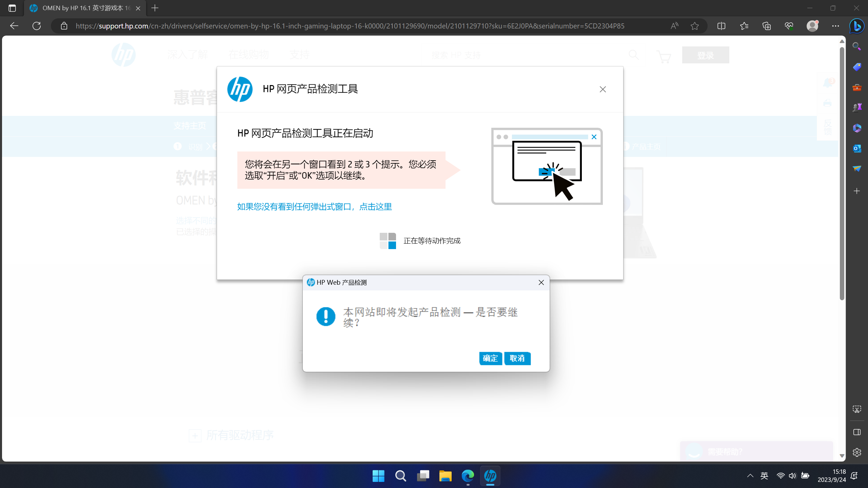
Task: Click the browser back arrow
Action: click(14, 26)
